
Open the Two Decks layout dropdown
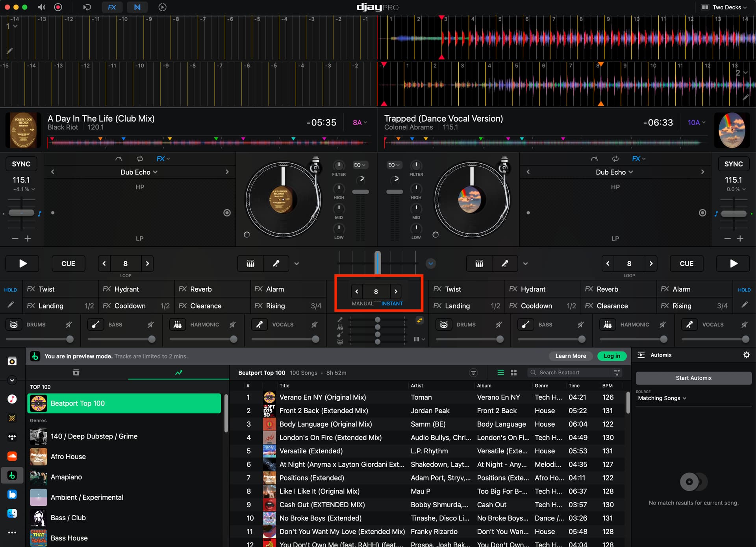pyautogui.click(x=724, y=7)
